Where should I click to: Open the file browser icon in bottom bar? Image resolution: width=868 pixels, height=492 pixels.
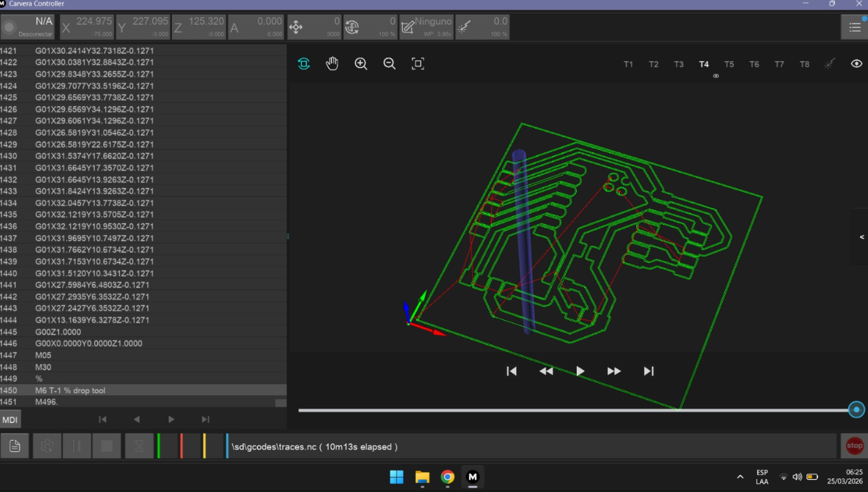click(15, 446)
